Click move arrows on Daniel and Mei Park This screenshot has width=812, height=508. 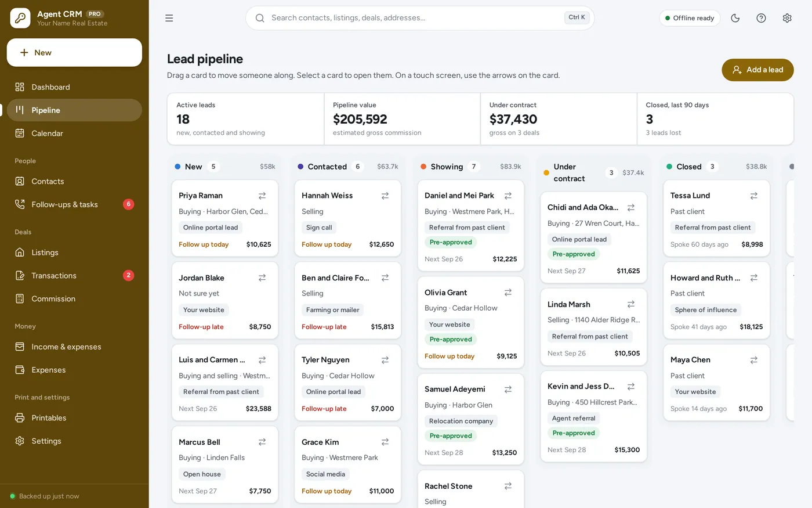click(x=508, y=196)
